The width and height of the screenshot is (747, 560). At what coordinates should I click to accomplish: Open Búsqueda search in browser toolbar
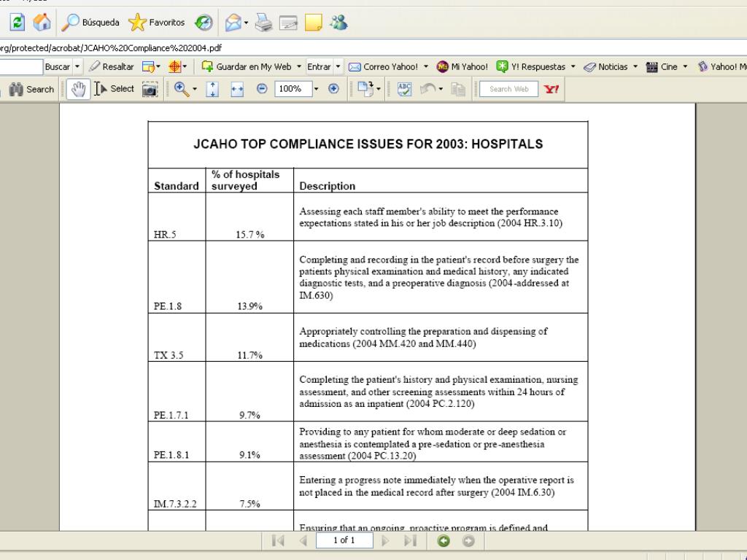pos(90,22)
